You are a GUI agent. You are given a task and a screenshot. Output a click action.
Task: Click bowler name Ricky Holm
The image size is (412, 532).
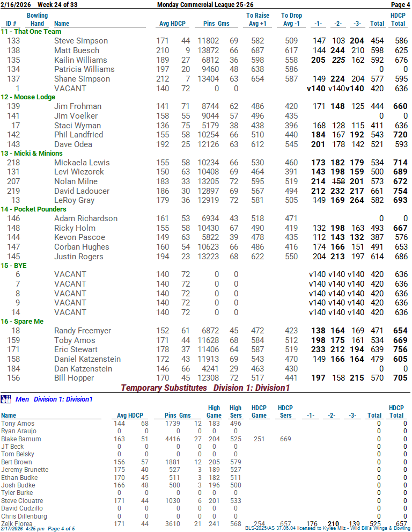pos(75,228)
